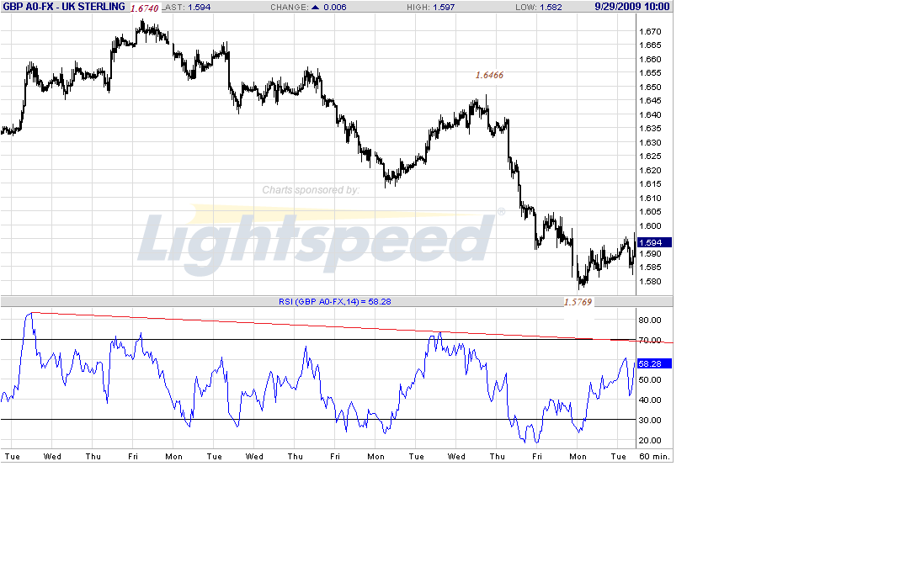Image resolution: width=916 pixels, height=588 pixels.
Task: Click the 50.00 RSI axis label
Action: (650, 379)
